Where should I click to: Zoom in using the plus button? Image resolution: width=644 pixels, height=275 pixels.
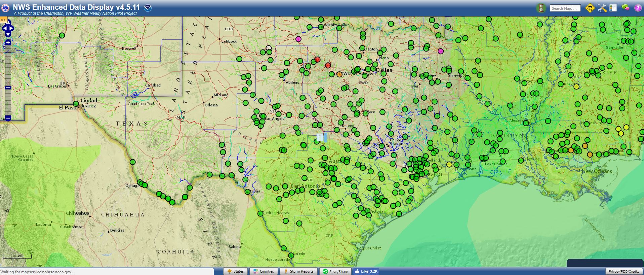point(8,42)
